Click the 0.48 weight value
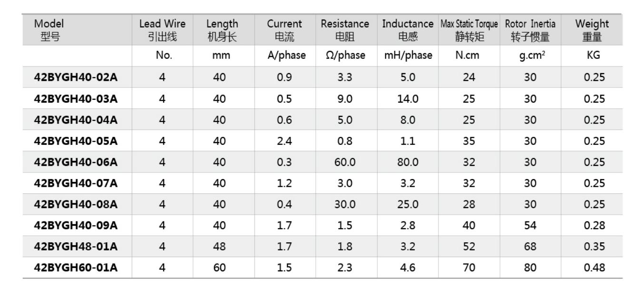644x296 pixels. (595, 268)
